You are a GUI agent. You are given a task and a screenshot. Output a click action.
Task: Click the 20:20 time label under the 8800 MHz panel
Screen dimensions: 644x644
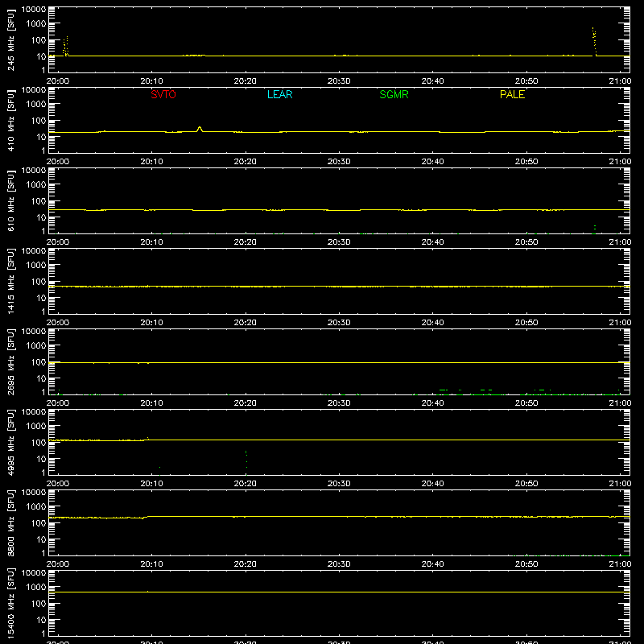(x=246, y=564)
